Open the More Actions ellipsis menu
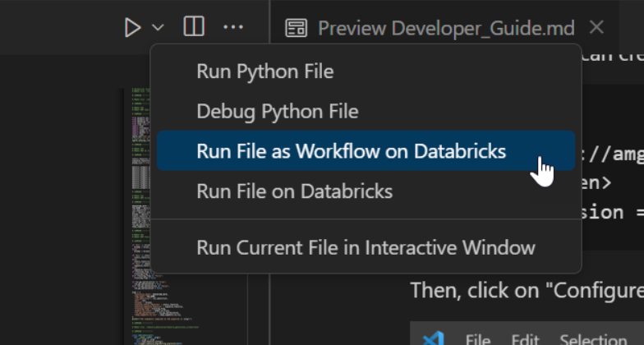 point(233,28)
